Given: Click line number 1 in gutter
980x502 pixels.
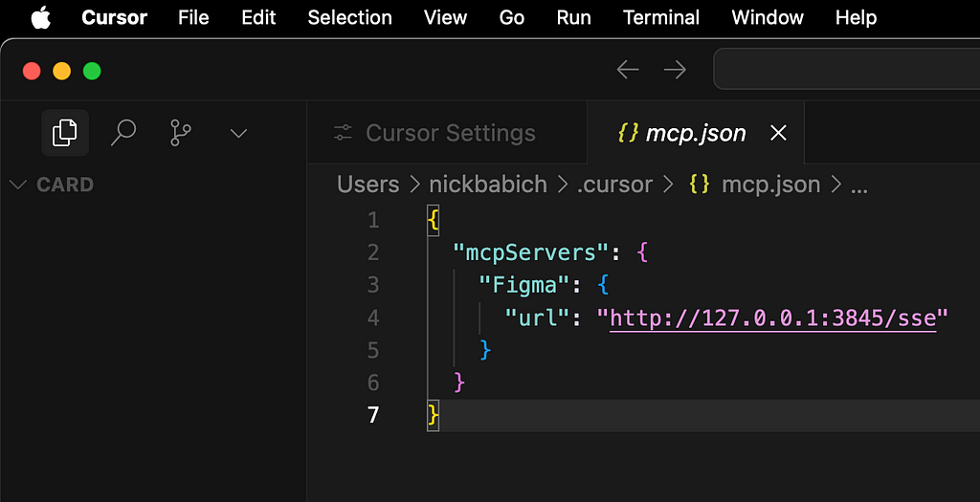Looking at the screenshot, I should click(373, 220).
